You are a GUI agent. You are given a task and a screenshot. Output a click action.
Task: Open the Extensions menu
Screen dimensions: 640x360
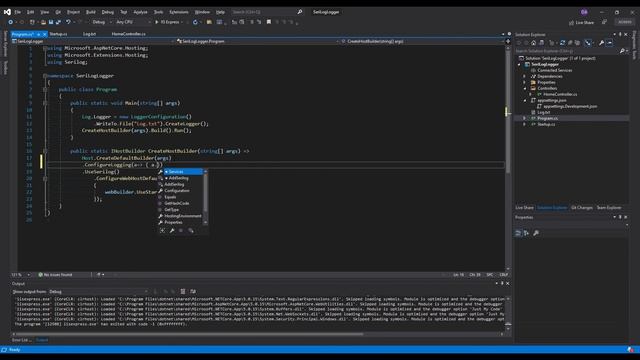pyautogui.click(x=179, y=12)
